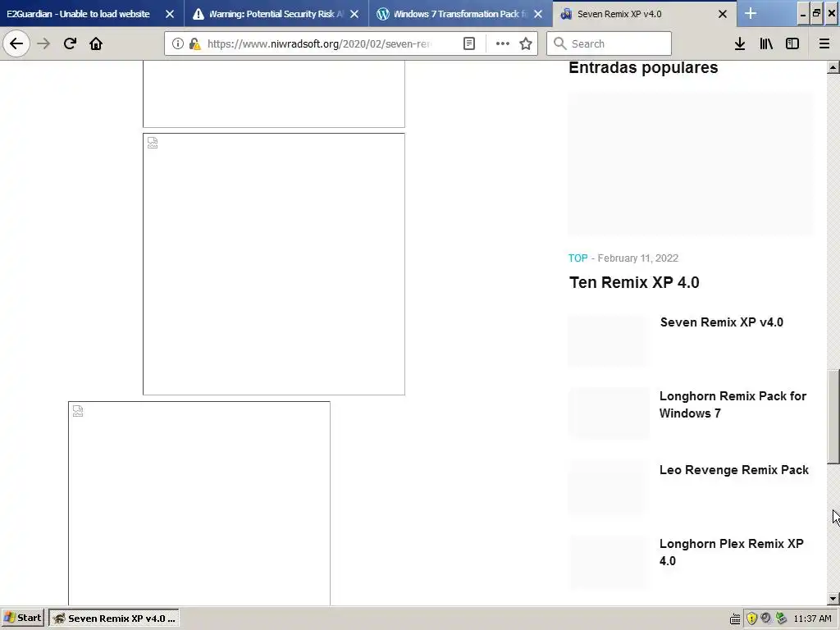Screen dimensions: 840x630
Task: Click thumbnail beside Longhorn Plex Remix XP
Action: [608, 562]
